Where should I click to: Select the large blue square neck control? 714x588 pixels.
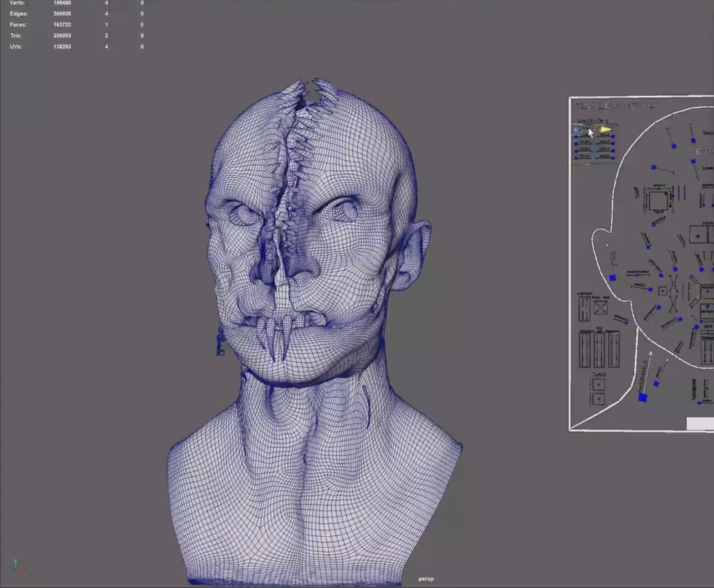pos(642,398)
